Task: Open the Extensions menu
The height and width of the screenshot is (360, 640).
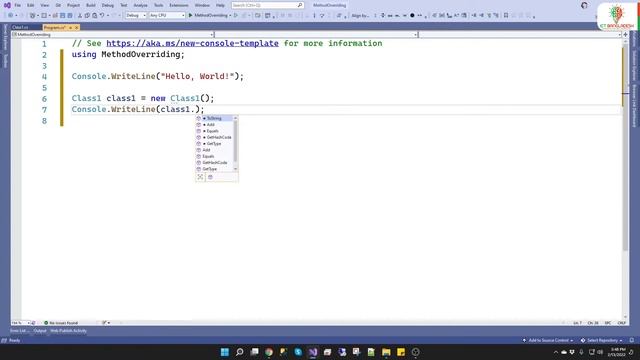Action: coord(179,5)
